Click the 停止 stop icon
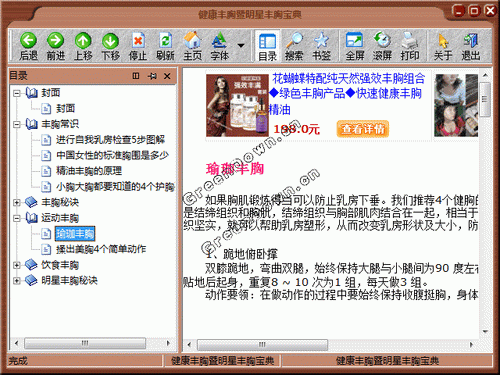 [138, 41]
